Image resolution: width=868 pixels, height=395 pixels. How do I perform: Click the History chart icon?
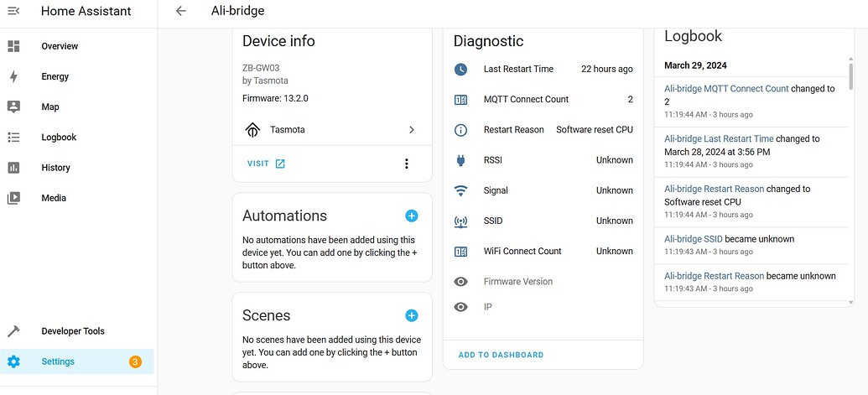click(x=13, y=168)
